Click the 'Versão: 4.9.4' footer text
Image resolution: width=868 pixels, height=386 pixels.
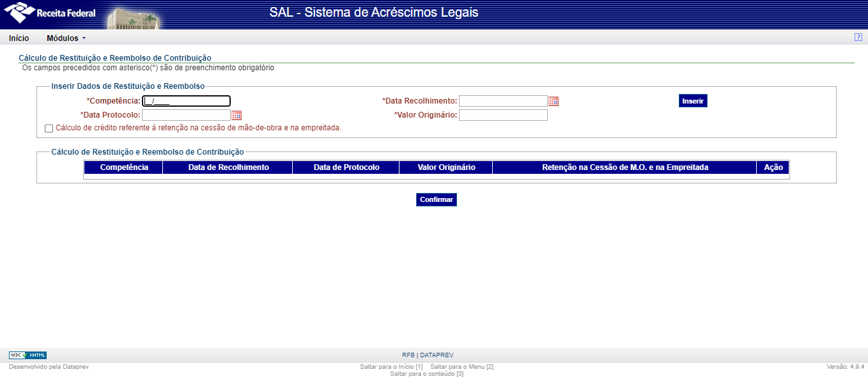point(845,367)
